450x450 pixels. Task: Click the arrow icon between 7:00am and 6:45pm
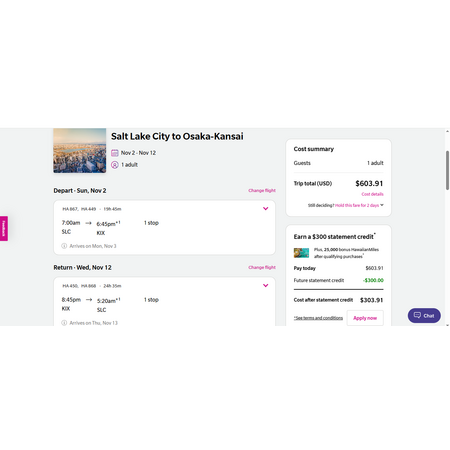coord(88,223)
